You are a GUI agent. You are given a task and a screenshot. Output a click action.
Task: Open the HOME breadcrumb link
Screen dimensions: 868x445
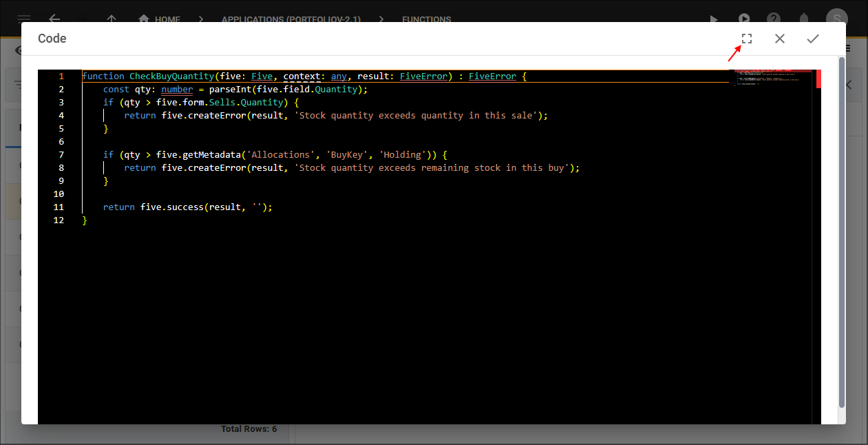(x=167, y=19)
